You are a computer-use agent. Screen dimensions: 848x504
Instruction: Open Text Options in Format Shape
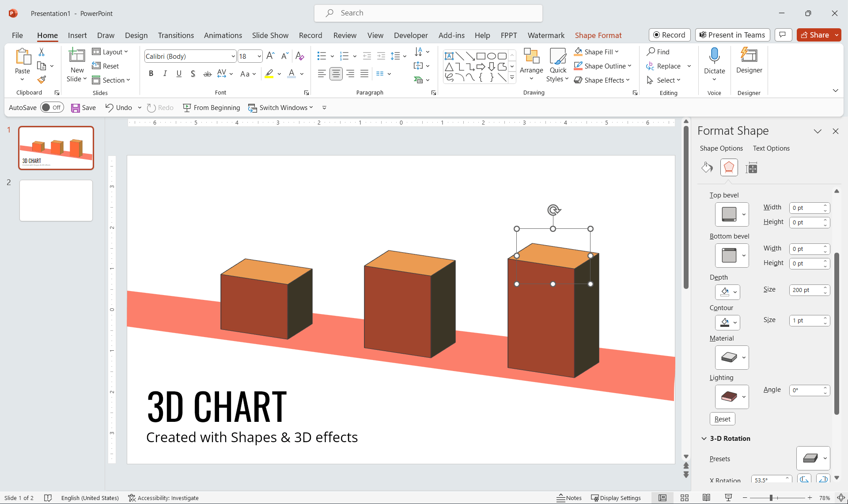coord(771,148)
